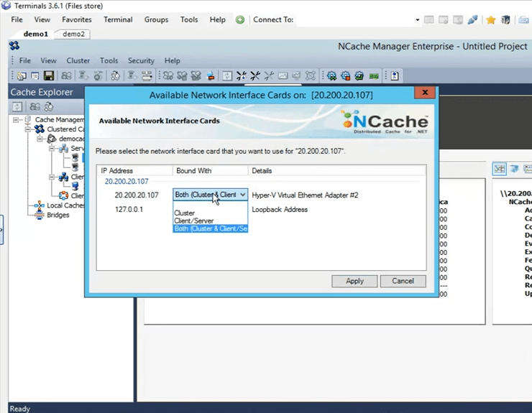Collapse the Client Nodes tree branch
The image size is (532, 413).
[52, 177]
